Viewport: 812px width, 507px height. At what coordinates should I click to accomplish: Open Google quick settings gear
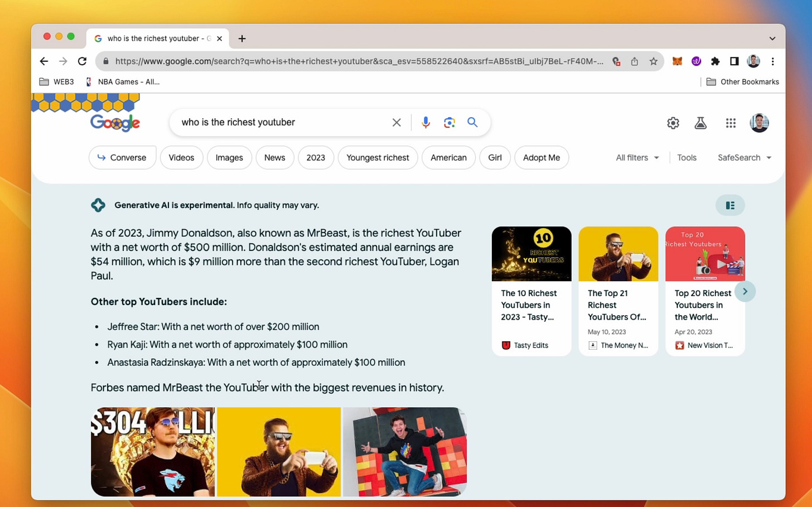click(673, 123)
